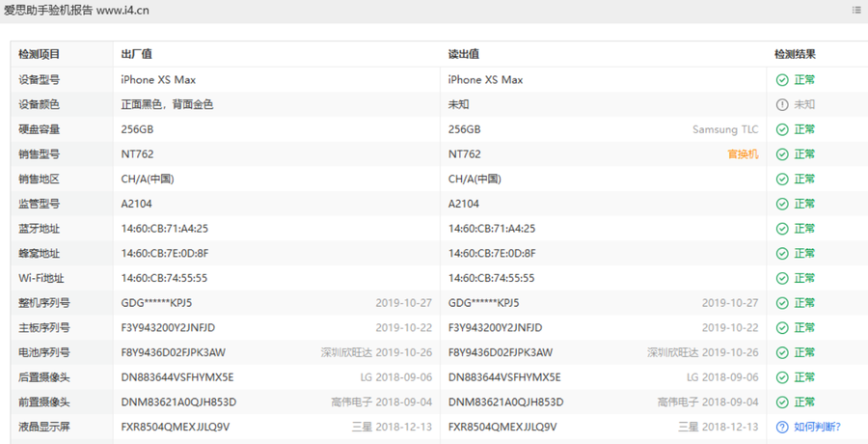Click the green check icon in 蜂窝地址 row
Image resolution: width=868 pixels, height=444 pixels.
click(782, 253)
